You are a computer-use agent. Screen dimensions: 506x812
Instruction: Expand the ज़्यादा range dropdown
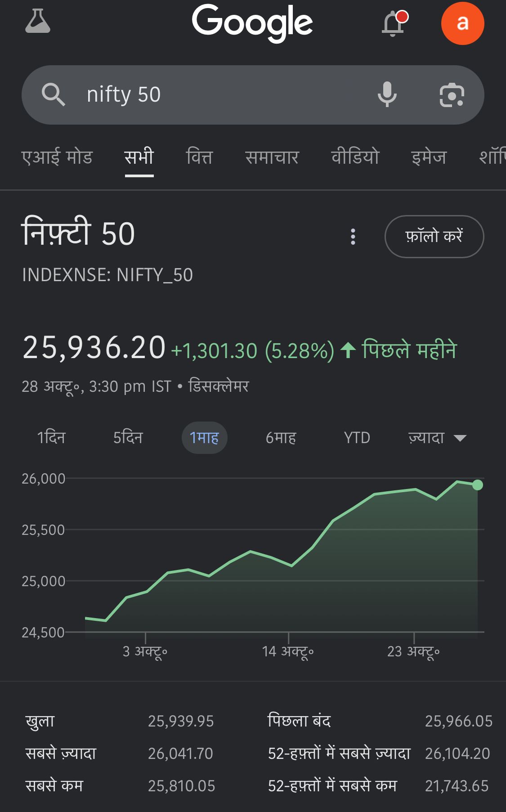437,438
